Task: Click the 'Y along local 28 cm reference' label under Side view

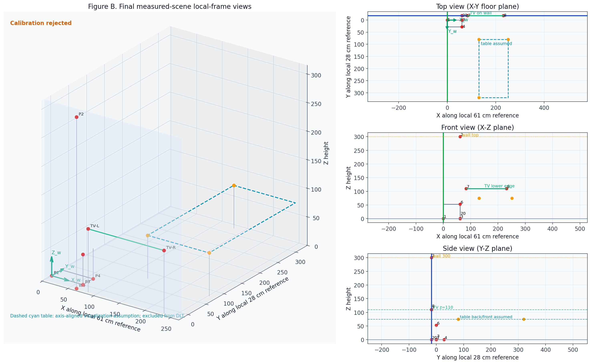Action: point(477,358)
